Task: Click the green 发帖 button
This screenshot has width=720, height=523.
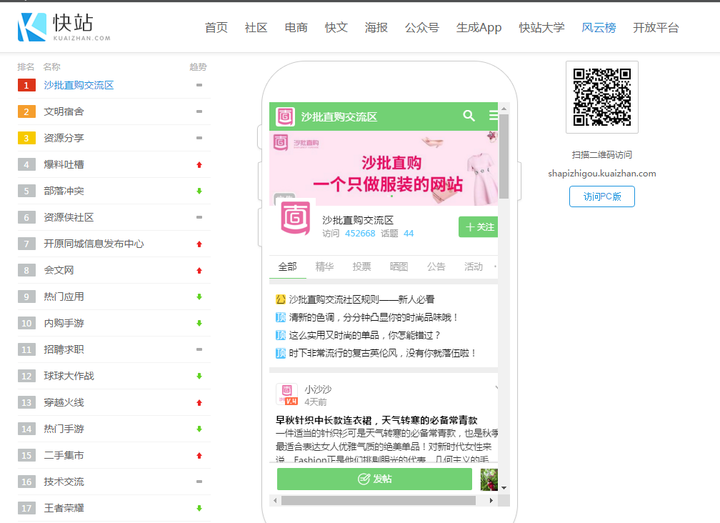Action: pos(374,479)
